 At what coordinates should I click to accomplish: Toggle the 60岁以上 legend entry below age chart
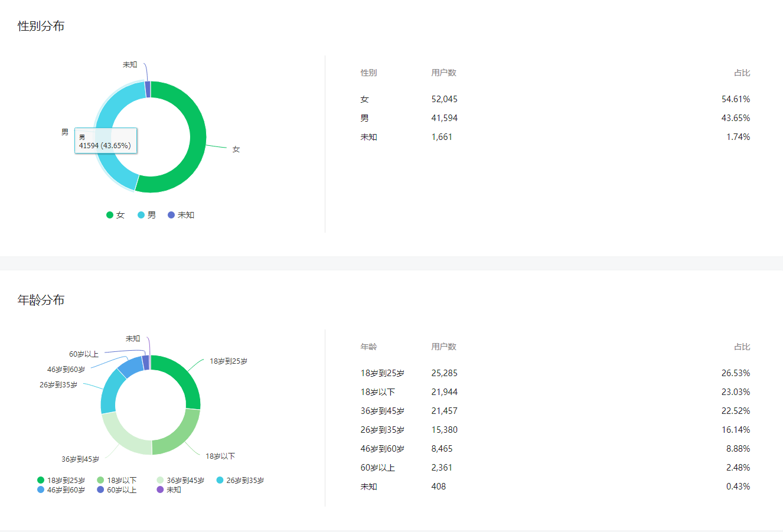117,490
